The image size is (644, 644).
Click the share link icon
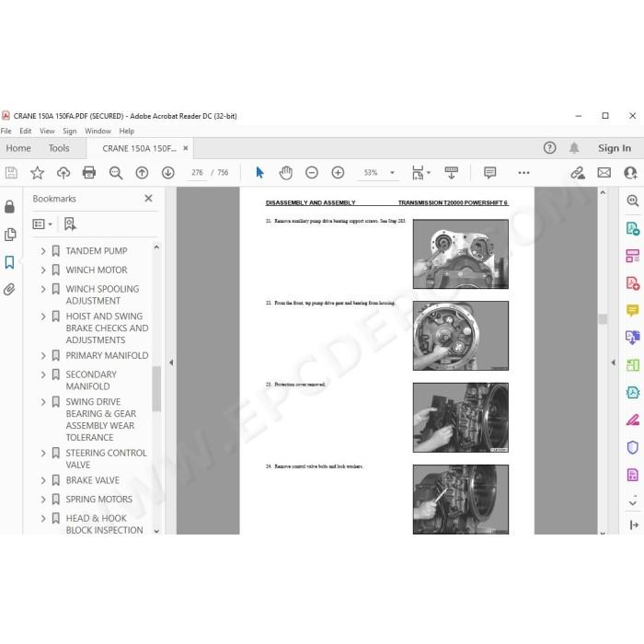pos(578,173)
